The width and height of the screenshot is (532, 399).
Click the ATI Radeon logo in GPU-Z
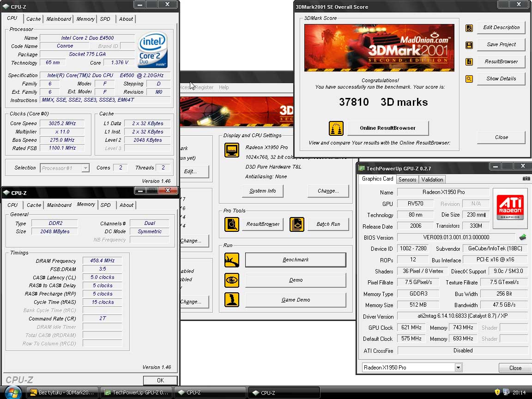[510, 208]
